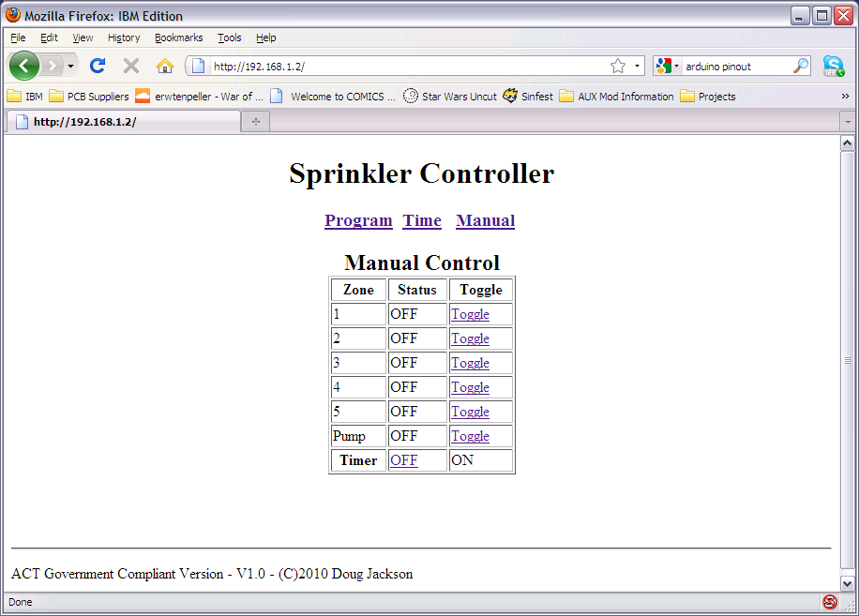Select the http://192.168.1.2/ tab
859x616 pixels.
pos(123,122)
